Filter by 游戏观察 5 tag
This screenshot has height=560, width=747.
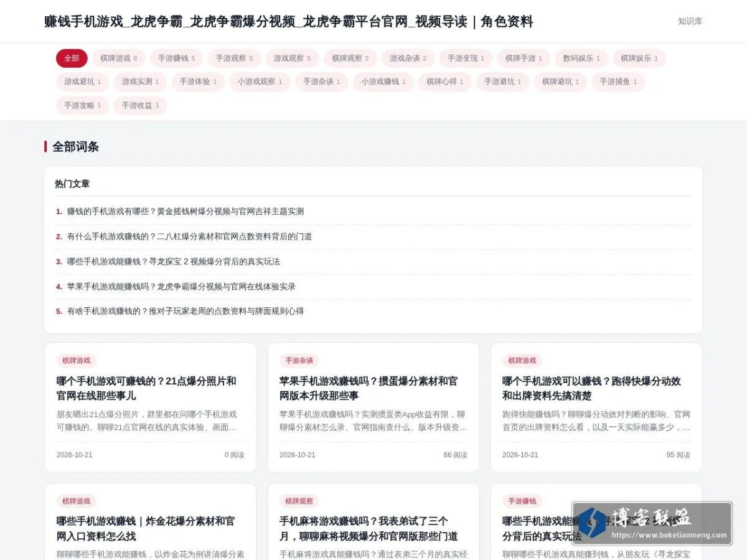(292, 58)
